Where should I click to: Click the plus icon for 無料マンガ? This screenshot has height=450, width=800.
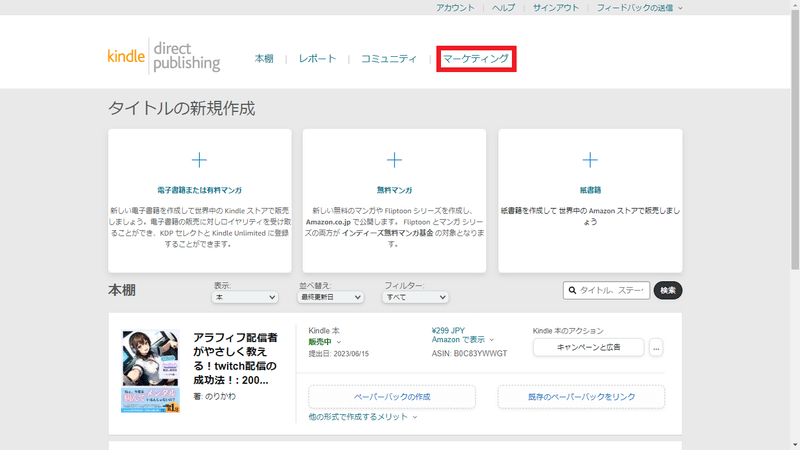tap(394, 160)
